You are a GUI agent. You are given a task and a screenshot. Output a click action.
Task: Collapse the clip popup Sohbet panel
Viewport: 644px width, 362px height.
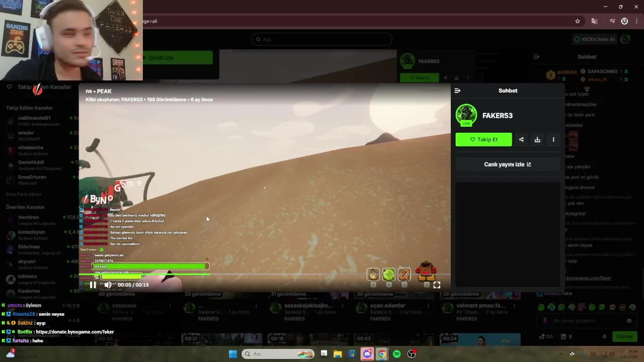pos(457,90)
